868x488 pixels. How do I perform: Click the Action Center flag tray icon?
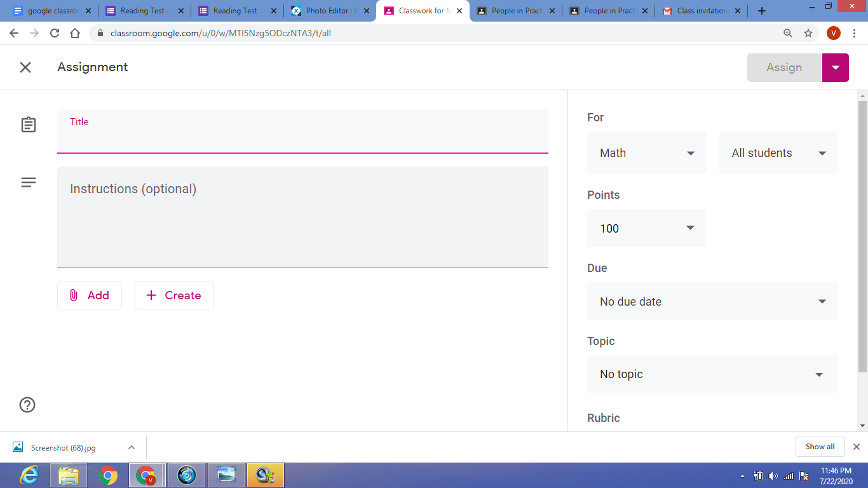click(804, 476)
